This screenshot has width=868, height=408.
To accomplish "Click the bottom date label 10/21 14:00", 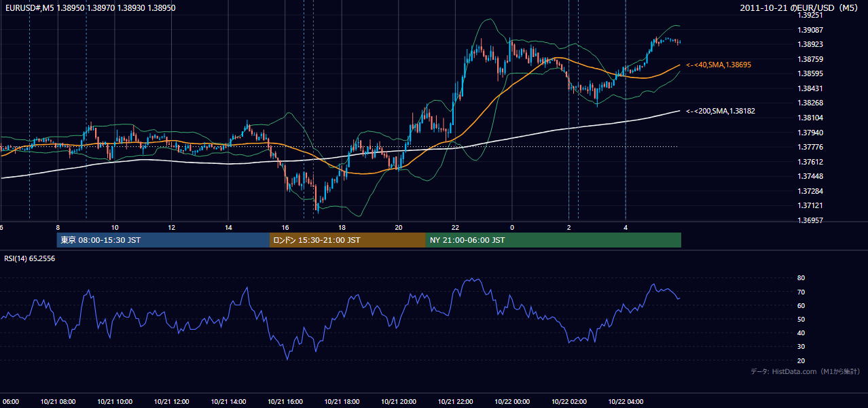I will [x=228, y=402].
